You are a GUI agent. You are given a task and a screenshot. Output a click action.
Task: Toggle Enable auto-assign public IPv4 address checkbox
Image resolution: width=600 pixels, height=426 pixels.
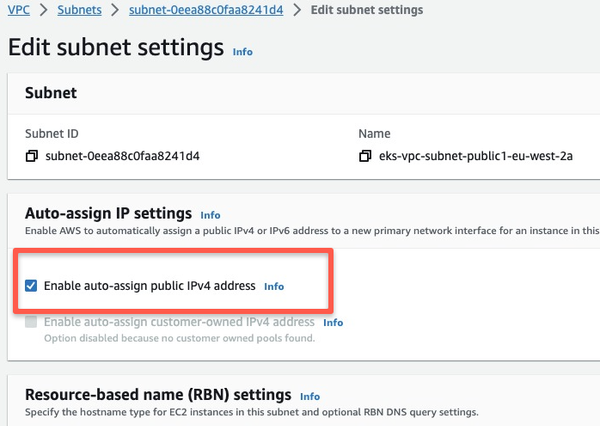[x=31, y=286]
